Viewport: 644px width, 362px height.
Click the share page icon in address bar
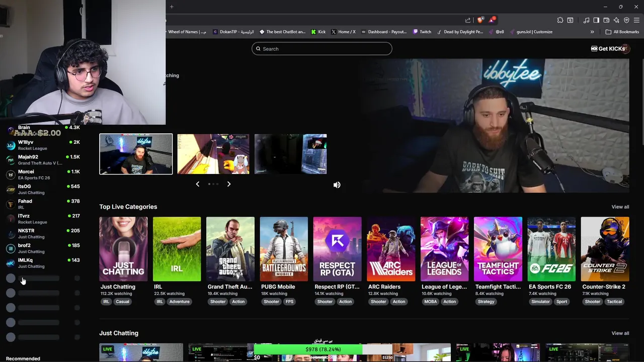click(468, 20)
